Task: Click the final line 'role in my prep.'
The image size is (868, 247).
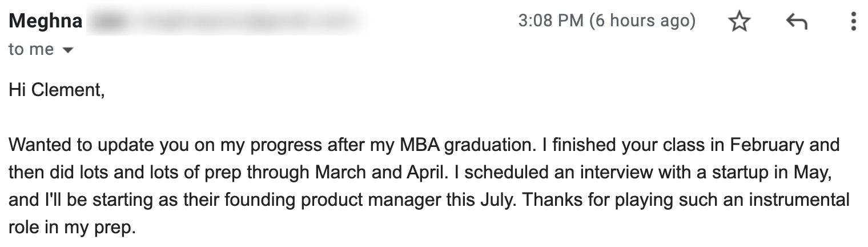Action: [x=72, y=229]
